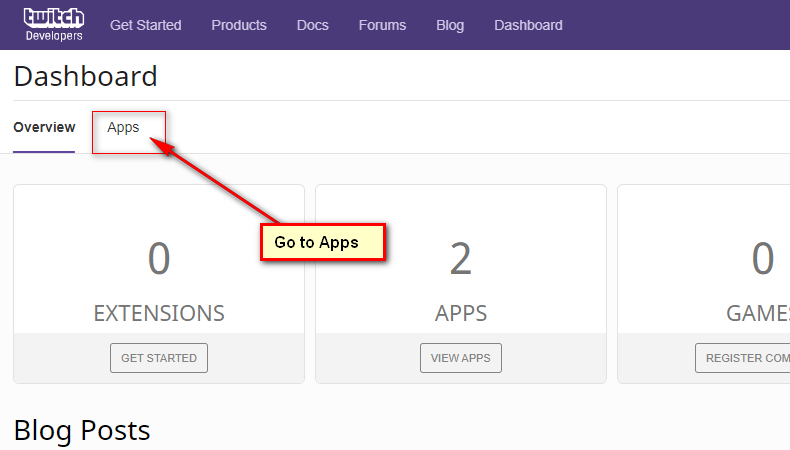The image size is (790, 450).
Task: Switch to the Apps tab
Action: pos(123,128)
